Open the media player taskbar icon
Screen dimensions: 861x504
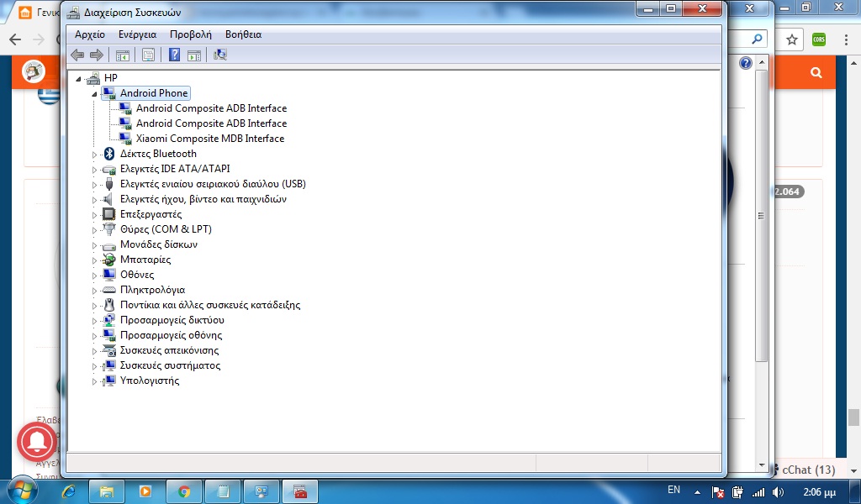pos(145,491)
